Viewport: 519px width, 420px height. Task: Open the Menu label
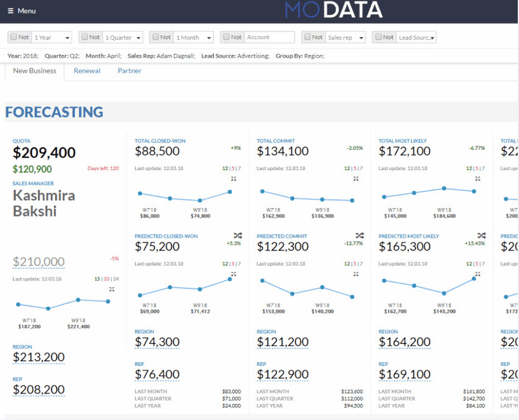[26, 11]
